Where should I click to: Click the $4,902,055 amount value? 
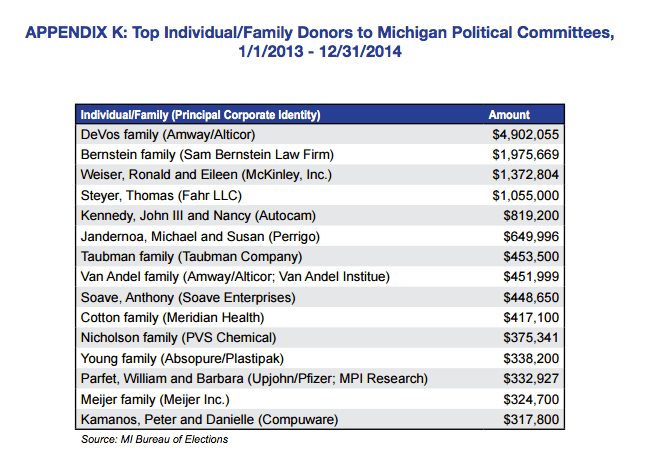524,132
